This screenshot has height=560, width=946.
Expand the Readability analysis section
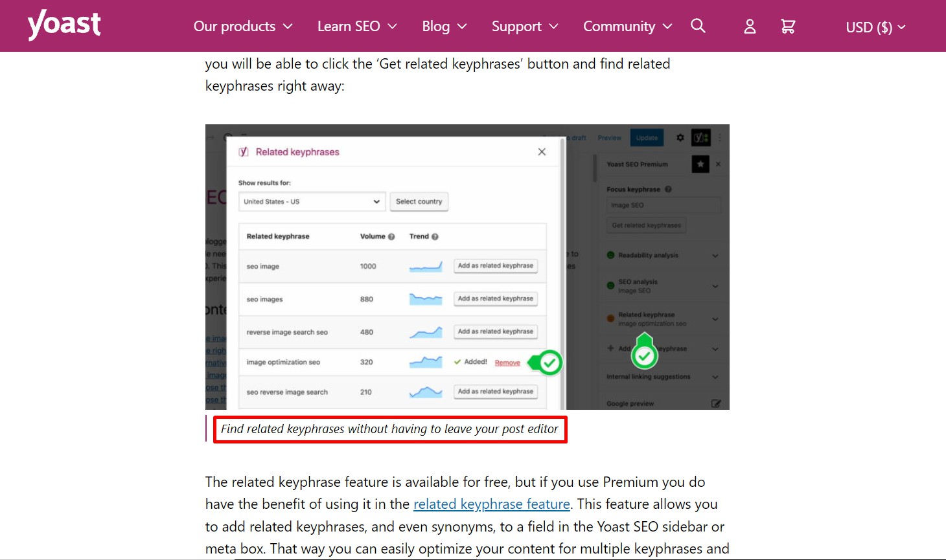point(715,254)
